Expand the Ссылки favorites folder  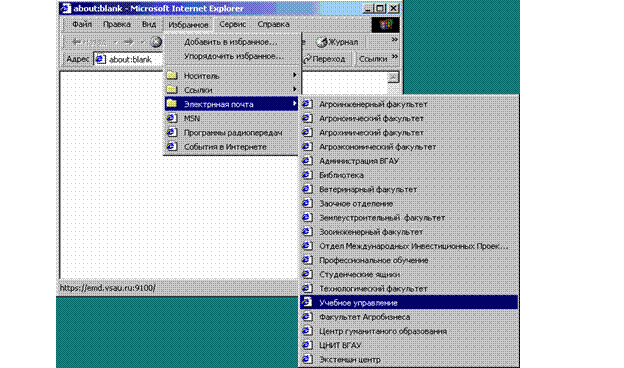232,90
